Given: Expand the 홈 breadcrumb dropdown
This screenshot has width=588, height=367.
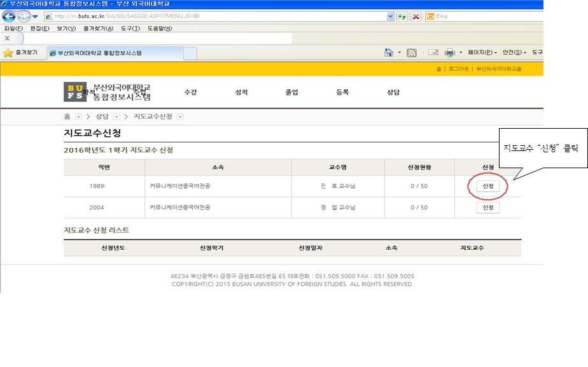Looking at the screenshot, I should 78,117.
